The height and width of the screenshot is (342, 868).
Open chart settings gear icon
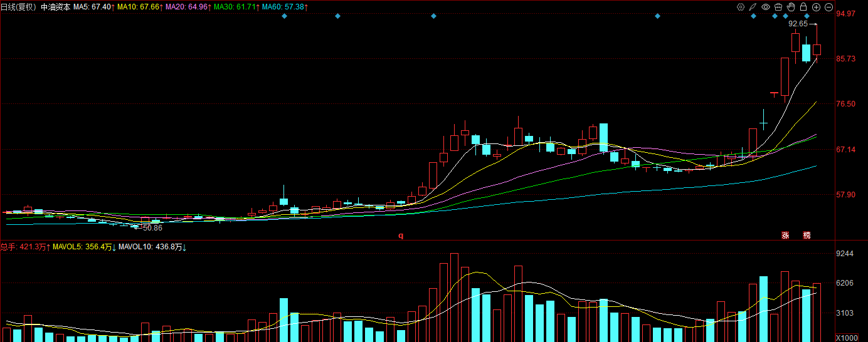(x=741, y=7)
